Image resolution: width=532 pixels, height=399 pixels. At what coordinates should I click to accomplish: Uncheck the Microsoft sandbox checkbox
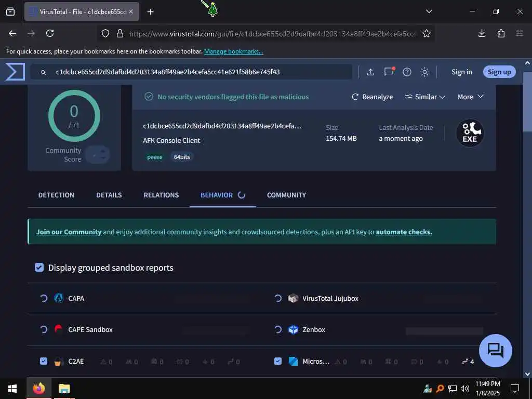[x=278, y=361]
